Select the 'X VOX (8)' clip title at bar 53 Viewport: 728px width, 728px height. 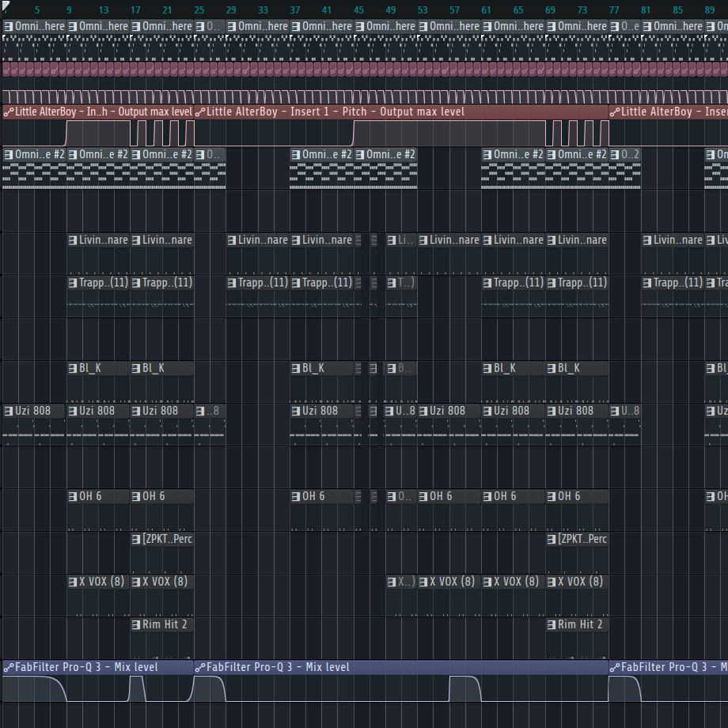click(452, 582)
